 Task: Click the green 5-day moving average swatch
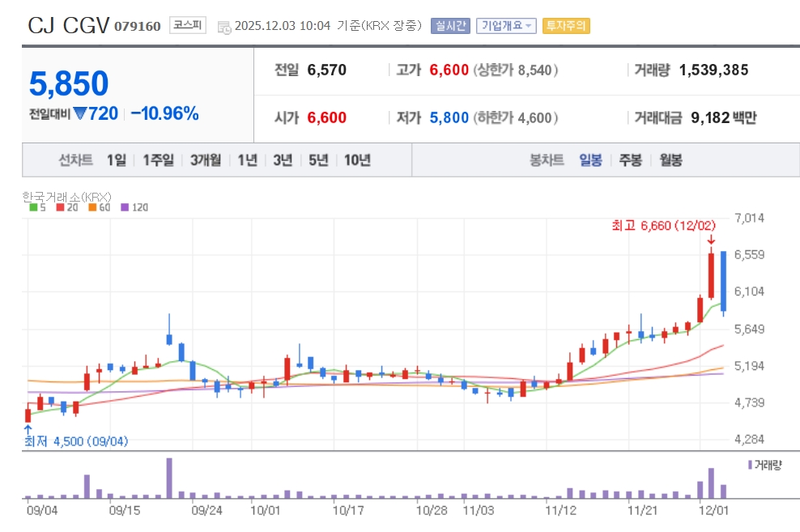32,207
